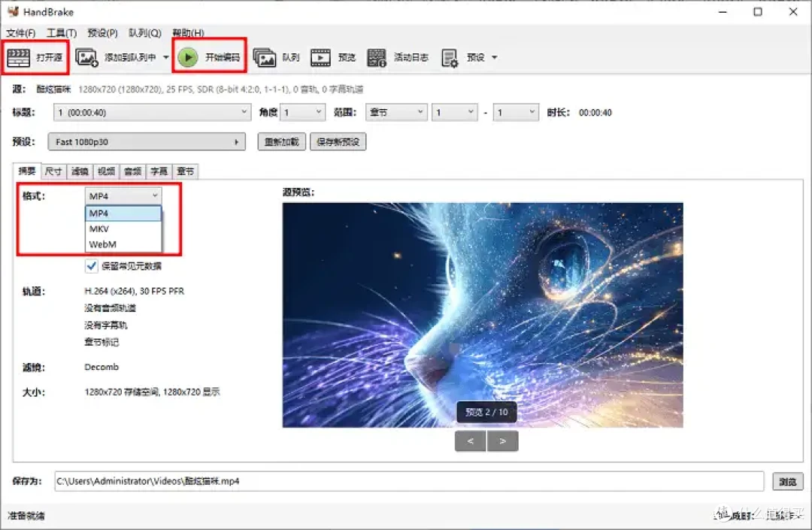812x530 pixels.
Task: Click the HandBrake app logo icon
Action: [13, 11]
